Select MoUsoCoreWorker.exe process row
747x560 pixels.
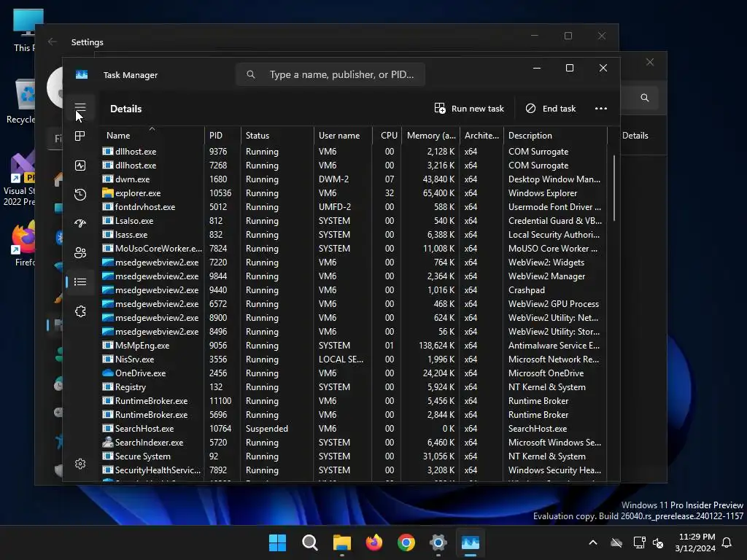click(354, 248)
